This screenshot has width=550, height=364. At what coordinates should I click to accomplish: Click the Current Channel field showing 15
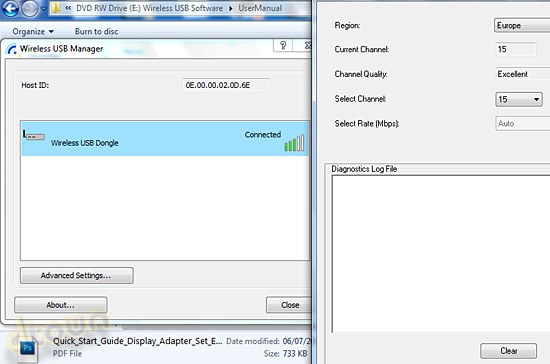point(516,49)
